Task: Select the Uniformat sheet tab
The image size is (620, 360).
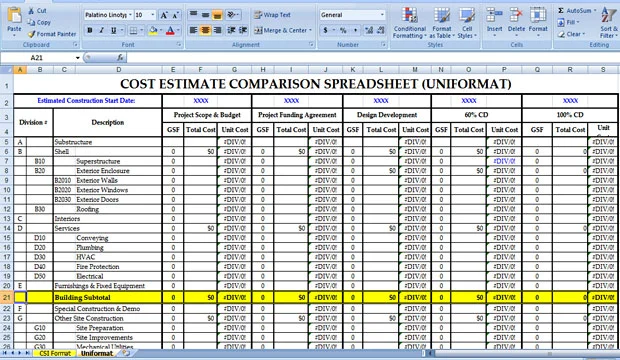Action: point(96,353)
